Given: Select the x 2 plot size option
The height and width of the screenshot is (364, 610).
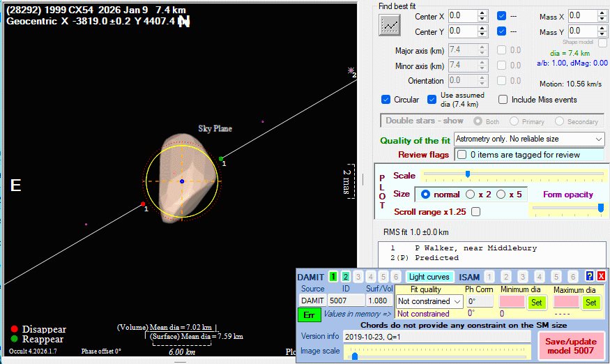Looking at the screenshot, I should tap(471, 195).
